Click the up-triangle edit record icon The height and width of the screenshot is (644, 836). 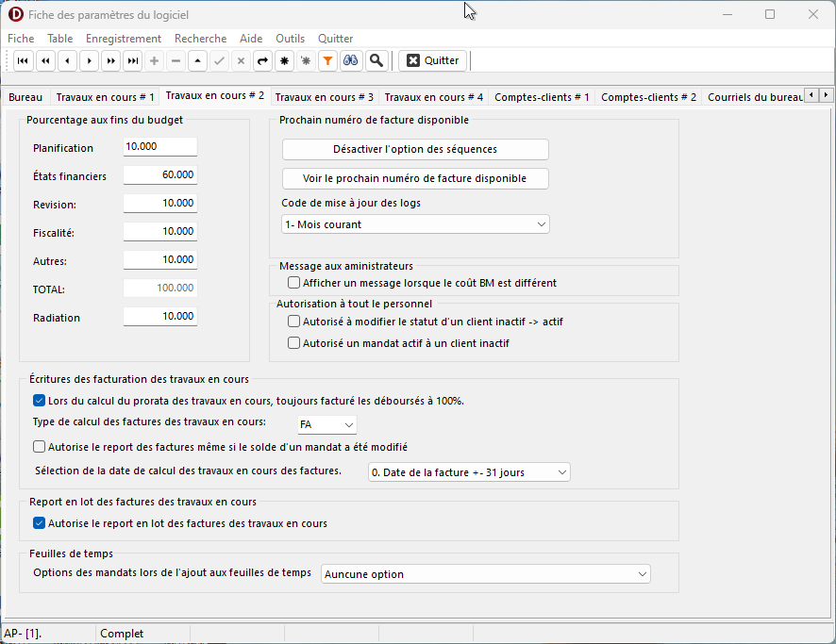(x=198, y=60)
